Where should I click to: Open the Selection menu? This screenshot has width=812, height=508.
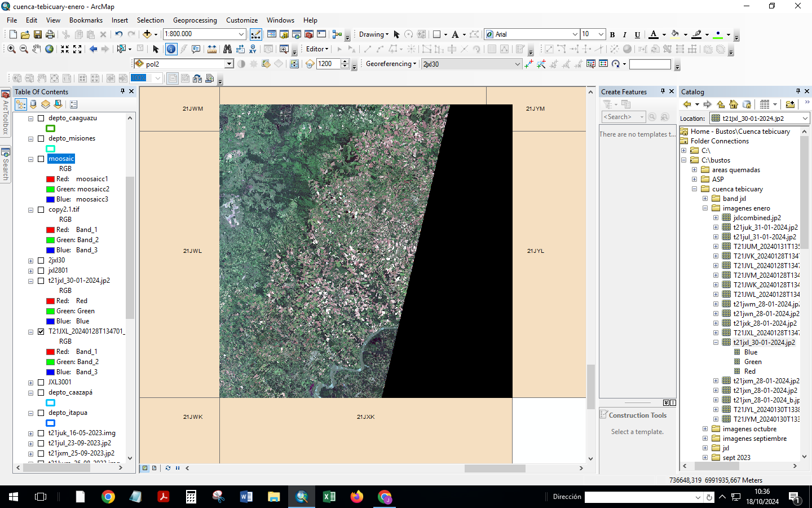pyautogui.click(x=150, y=20)
